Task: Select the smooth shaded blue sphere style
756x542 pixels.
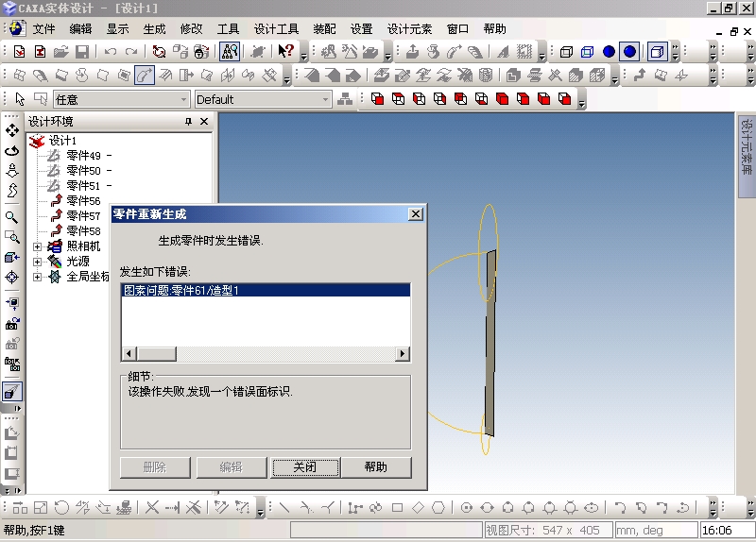Action: 609,52
